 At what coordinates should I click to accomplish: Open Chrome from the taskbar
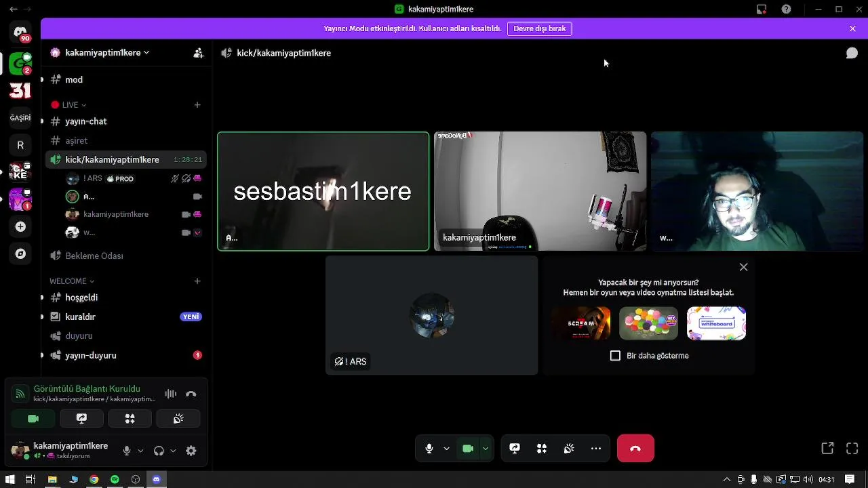(94, 480)
